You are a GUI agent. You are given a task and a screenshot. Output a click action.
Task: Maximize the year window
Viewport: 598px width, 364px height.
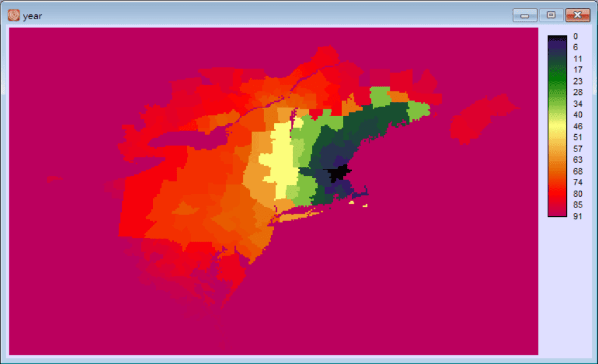tap(551, 16)
